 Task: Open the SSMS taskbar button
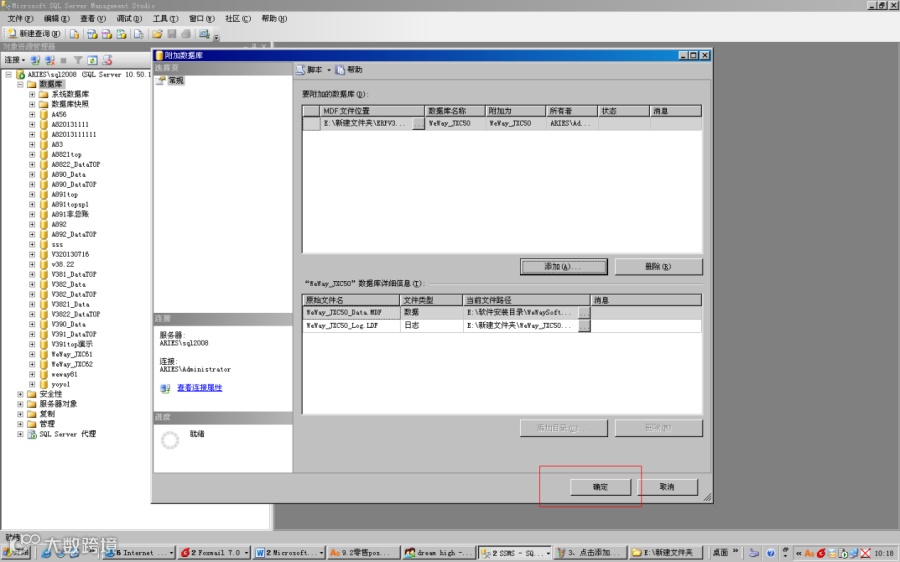click(x=515, y=552)
